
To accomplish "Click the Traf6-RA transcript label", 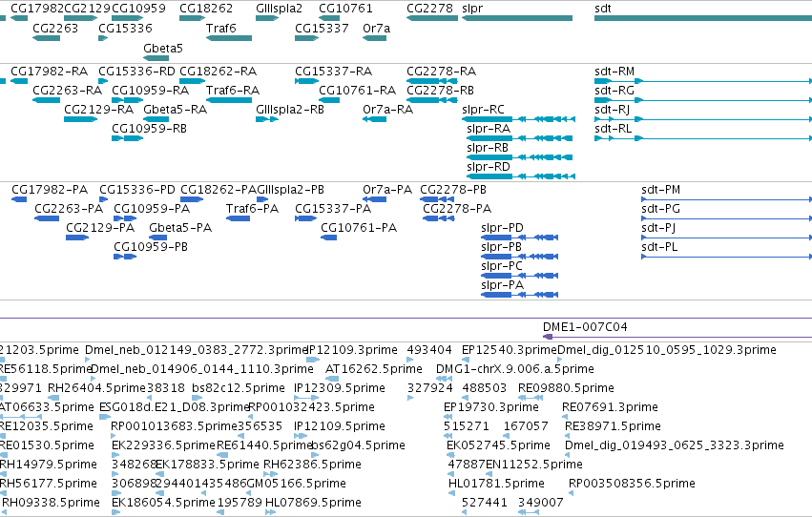I will pyautogui.click(x=233, y=90).
